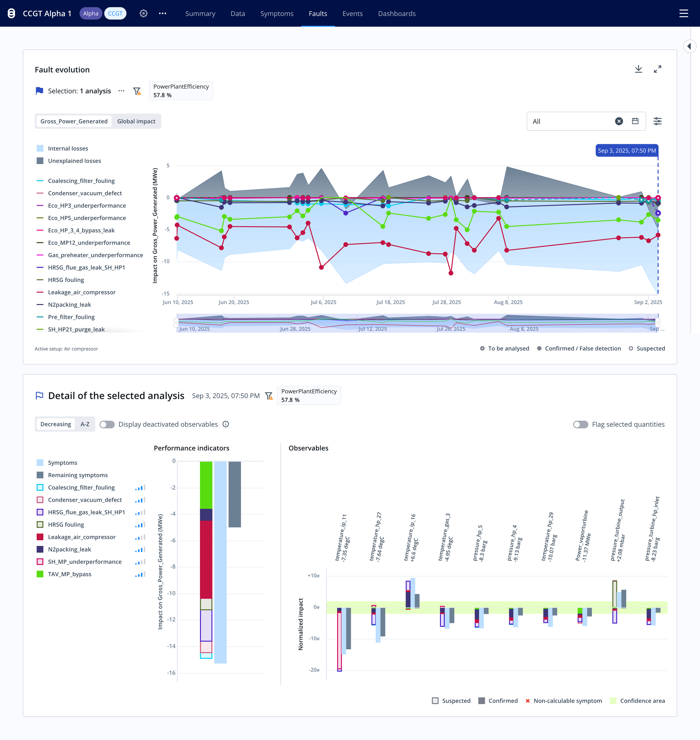Viewport: 700px width, 740px height.
Task: Select the Global impact button
Action: pos(136,121)
